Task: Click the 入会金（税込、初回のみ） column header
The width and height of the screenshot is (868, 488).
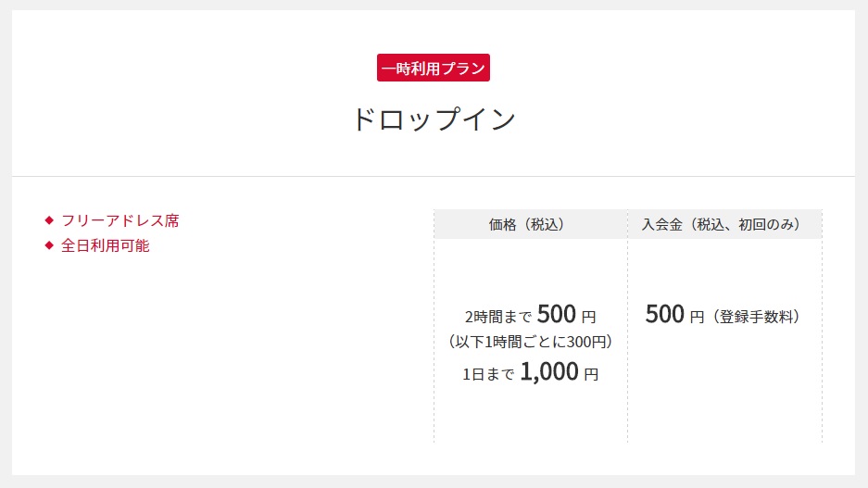Action: [x=725, y=224]
